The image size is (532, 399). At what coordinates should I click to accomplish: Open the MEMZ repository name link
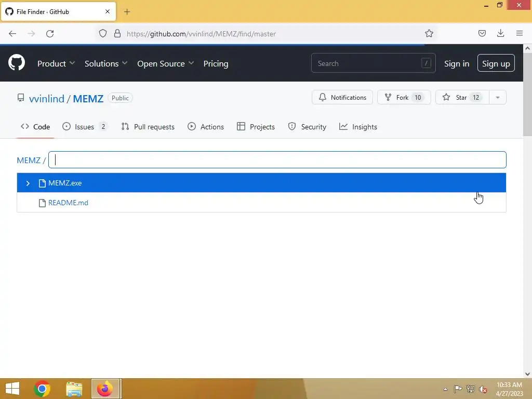click(88, 98)
